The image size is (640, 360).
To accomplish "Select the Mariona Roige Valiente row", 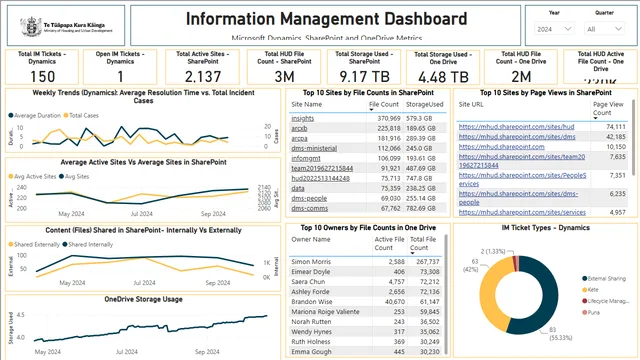I will [366, 312].
